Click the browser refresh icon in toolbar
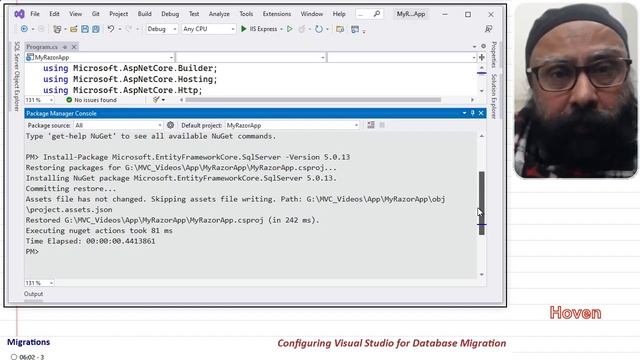Viewport: 640px width, 360px height. [319, 29]
